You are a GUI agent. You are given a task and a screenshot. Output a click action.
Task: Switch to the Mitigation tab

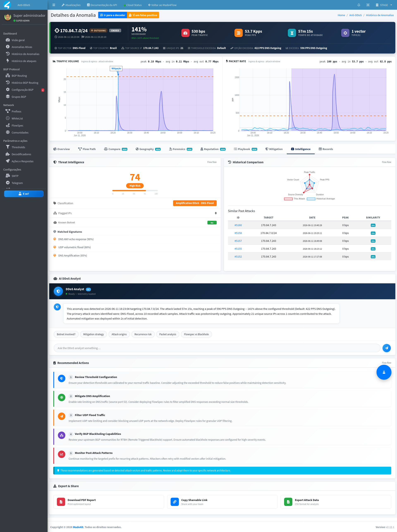pos(274,149)
